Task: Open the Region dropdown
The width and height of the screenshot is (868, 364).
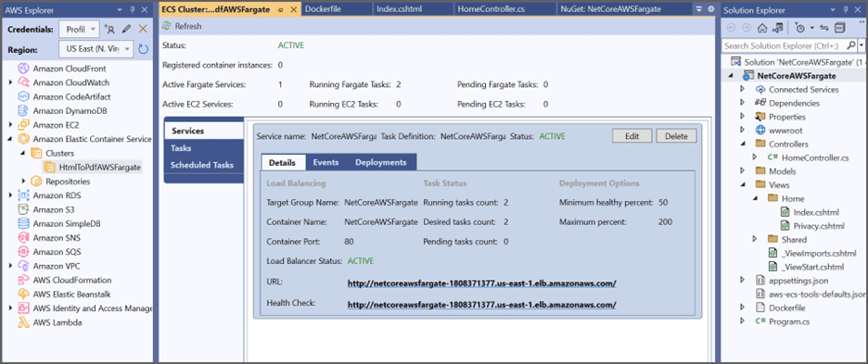Action: pos(127,49)
